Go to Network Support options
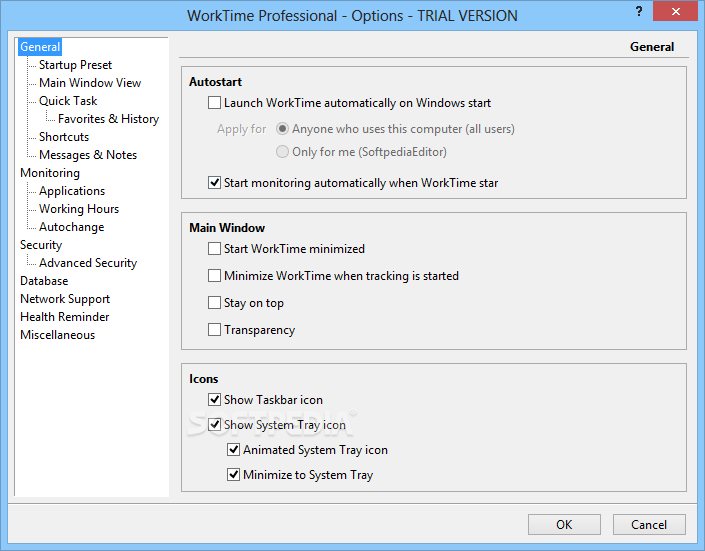705x551 pixels. click(x=65, y=299)
